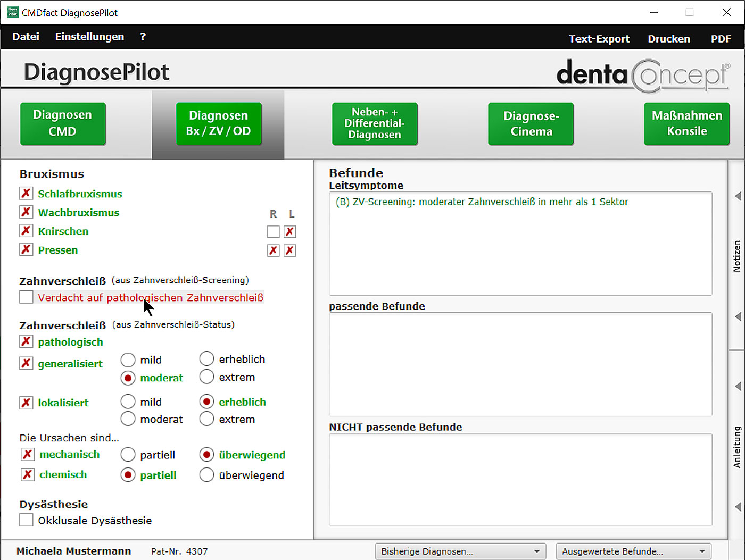The image size is (745, 560).
Task: Select extrem for lokalisiert
Action: pos(206,419)
